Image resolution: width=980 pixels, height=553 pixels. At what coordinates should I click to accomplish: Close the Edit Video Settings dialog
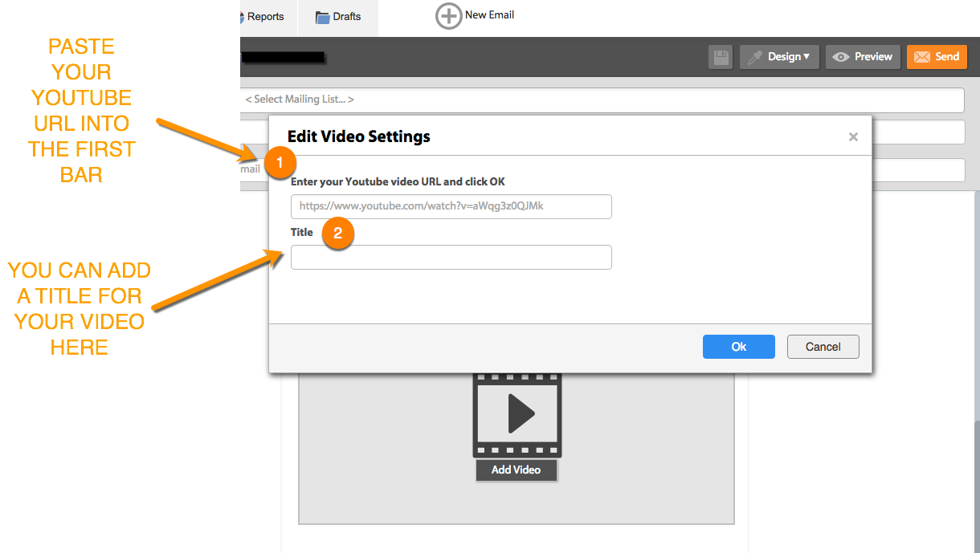[x=853, y=137]
